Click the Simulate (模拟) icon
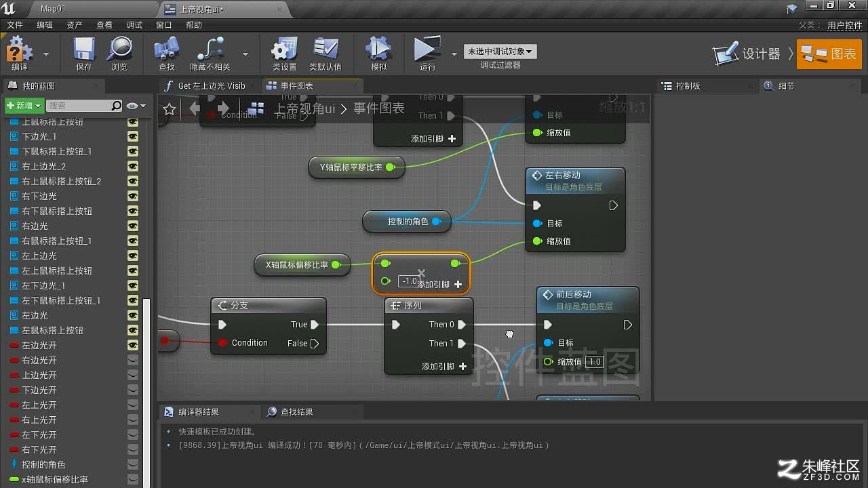 coord(378,49)
